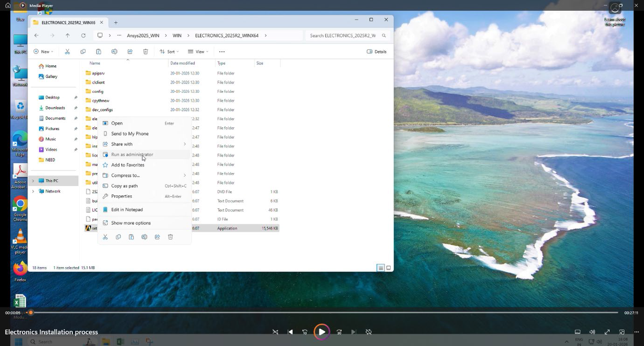Click the Media Player home icon

tap(8, 6)
